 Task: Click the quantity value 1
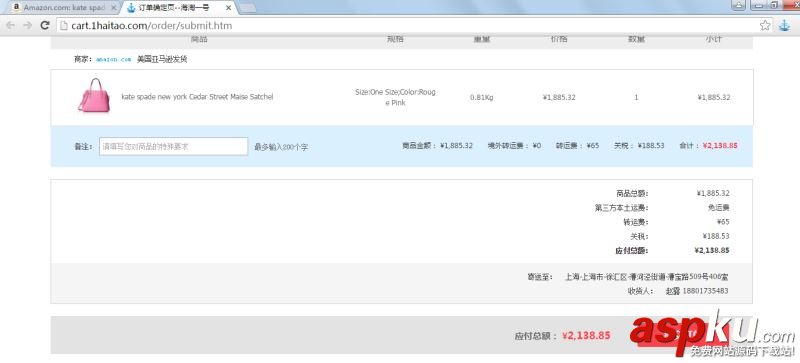click(636, 98)
